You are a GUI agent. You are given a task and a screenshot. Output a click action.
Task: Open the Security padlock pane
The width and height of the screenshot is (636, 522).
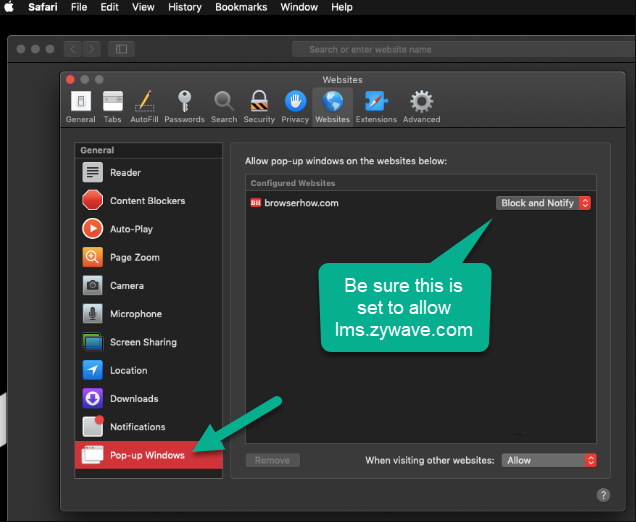pyautogui.click(x=259, y=106)
